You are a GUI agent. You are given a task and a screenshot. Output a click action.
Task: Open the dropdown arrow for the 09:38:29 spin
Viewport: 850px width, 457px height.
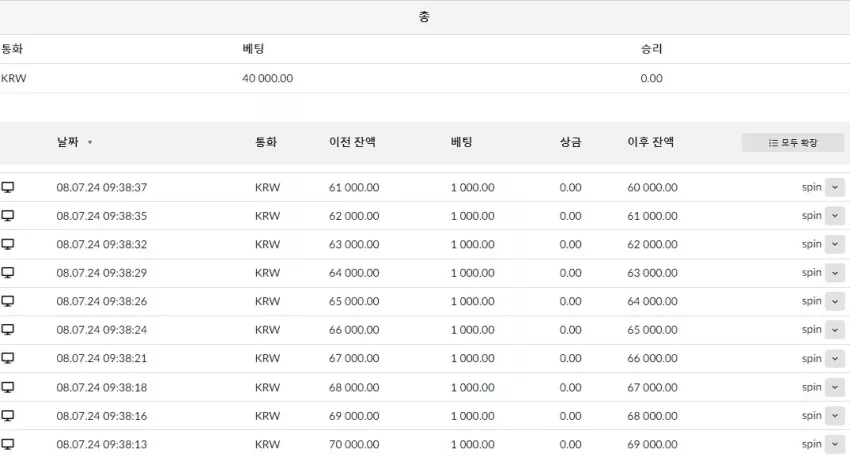[x=835, y=273]
